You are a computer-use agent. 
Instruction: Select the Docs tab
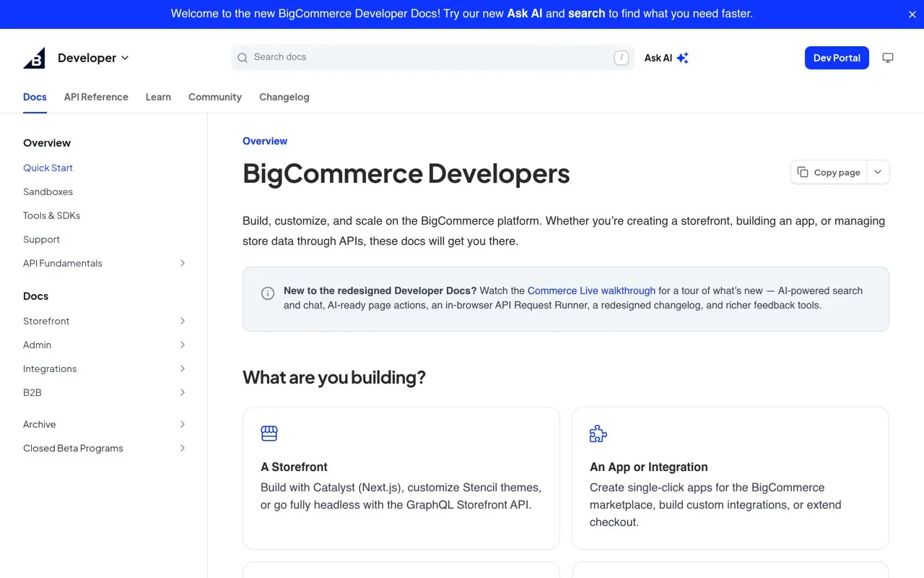(x=35, y=97)
